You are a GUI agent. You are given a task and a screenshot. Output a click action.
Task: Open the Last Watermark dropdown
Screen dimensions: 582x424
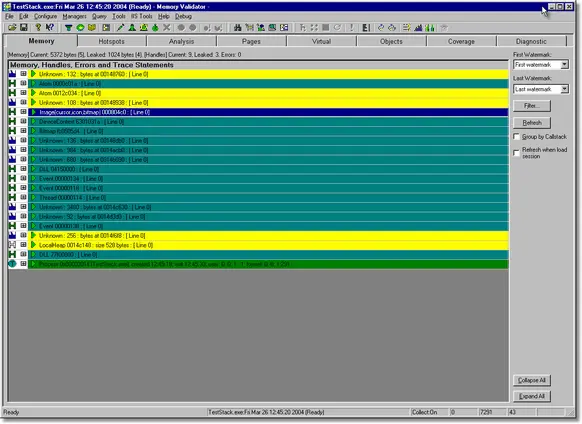(565, 89)
